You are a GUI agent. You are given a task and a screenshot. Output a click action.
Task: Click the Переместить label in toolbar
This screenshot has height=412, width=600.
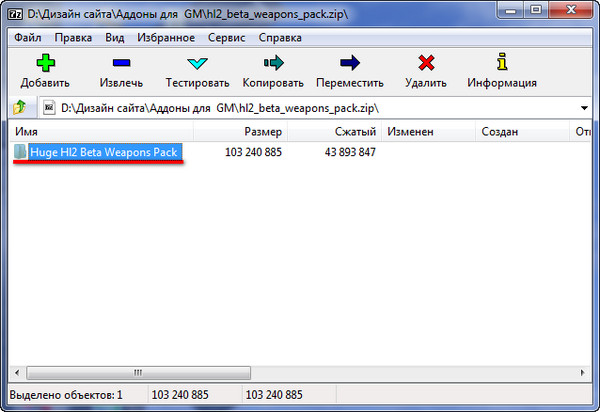[350, 83]
